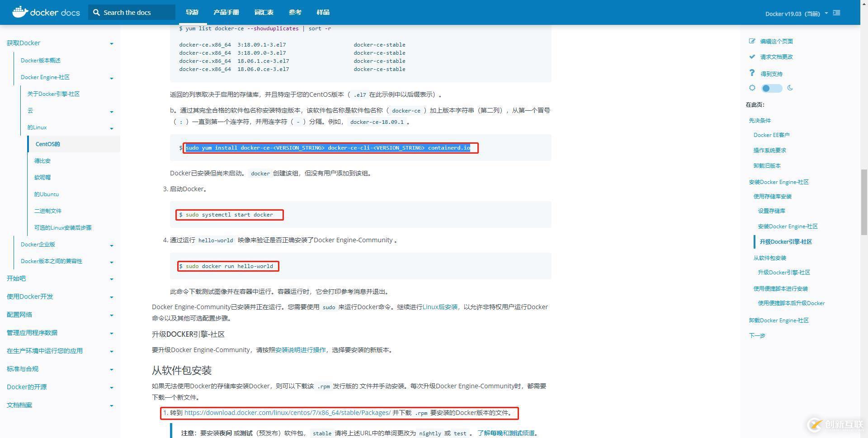Open the 词汇表 nav tab
This screenshot has height=438, width=868.
[264, 12]
